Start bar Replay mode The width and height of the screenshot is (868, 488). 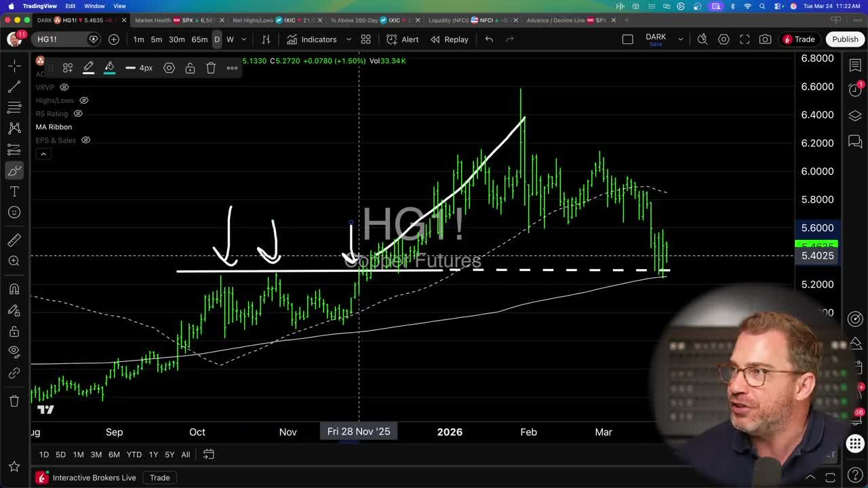(x=450, y=39)
